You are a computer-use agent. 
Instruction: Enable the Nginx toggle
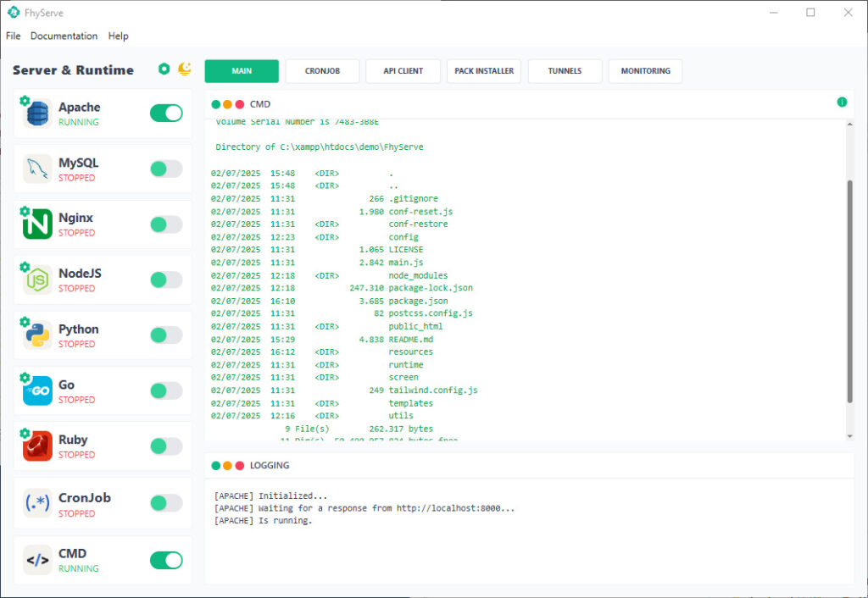coord(166,224)
